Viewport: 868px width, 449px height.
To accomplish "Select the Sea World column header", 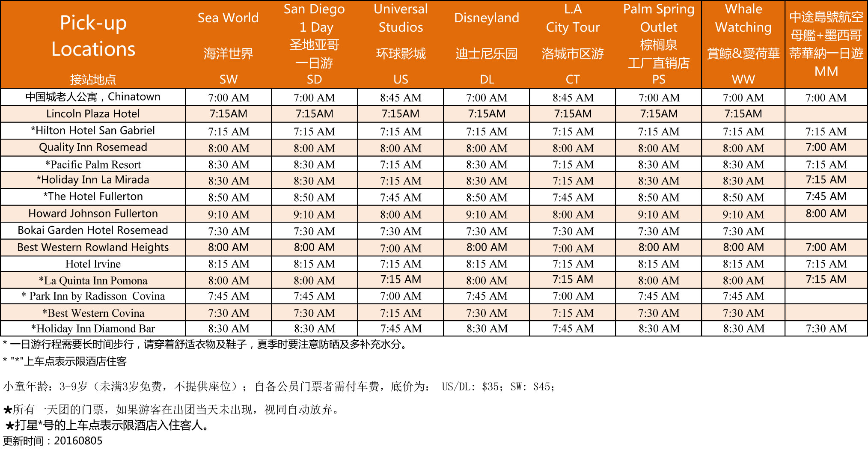I will 228,45.
